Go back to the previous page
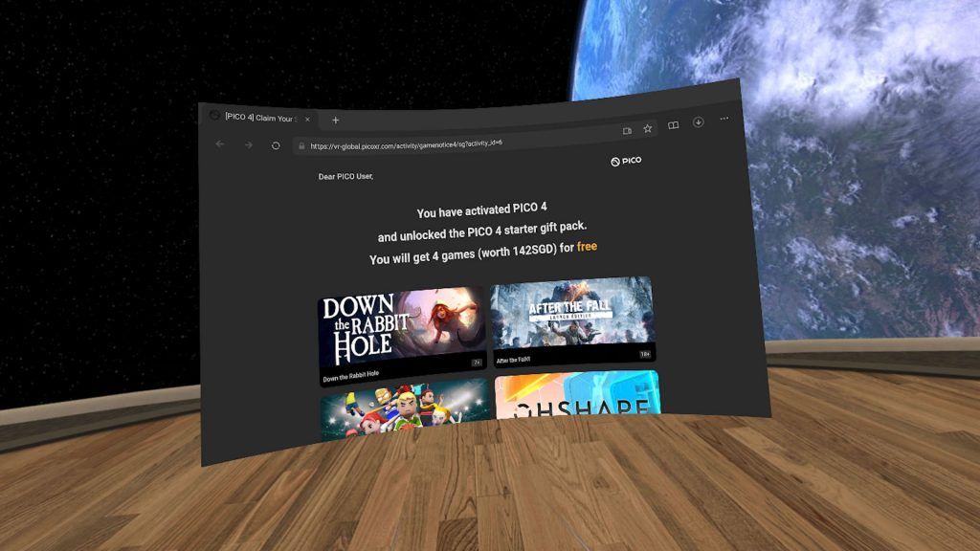 [x=220, y=144]
